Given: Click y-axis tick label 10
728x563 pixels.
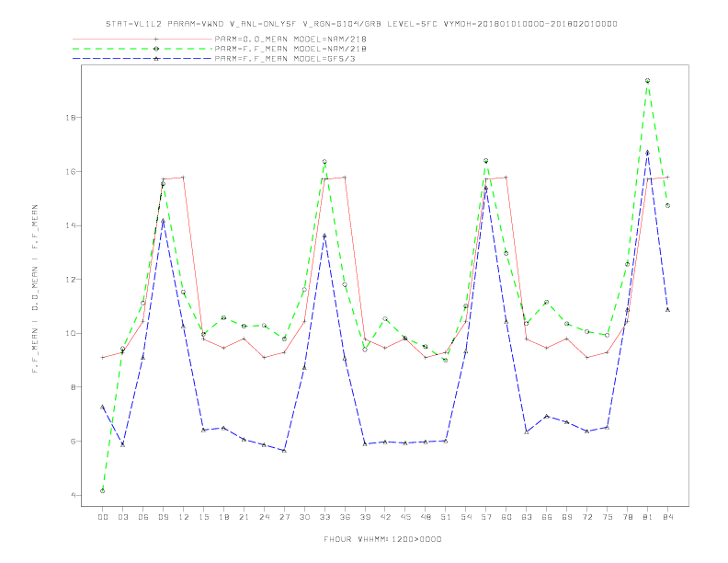Looking at the screenshot, I should (x=71, y=333).
